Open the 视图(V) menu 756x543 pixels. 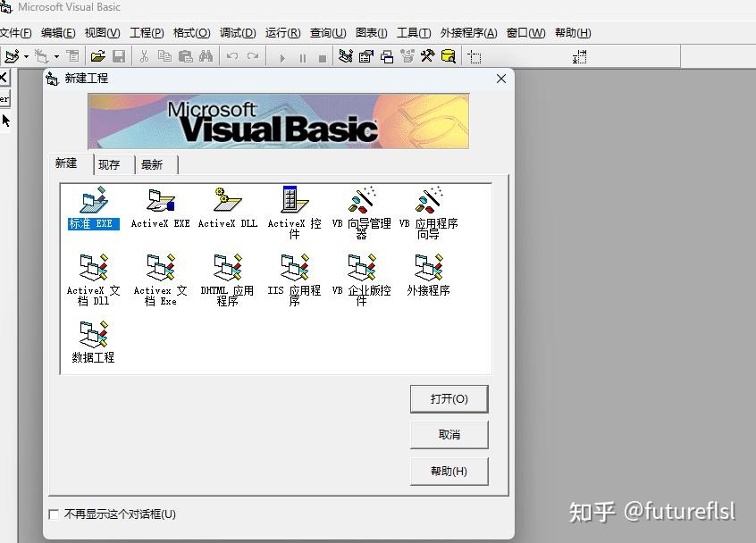tap(102, 33)
